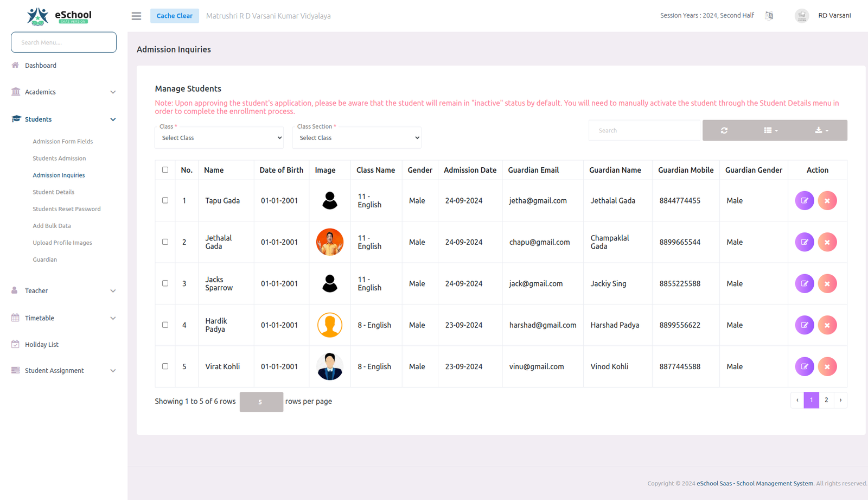Select the checkbox for Hardik Padya

pos(165,325)
